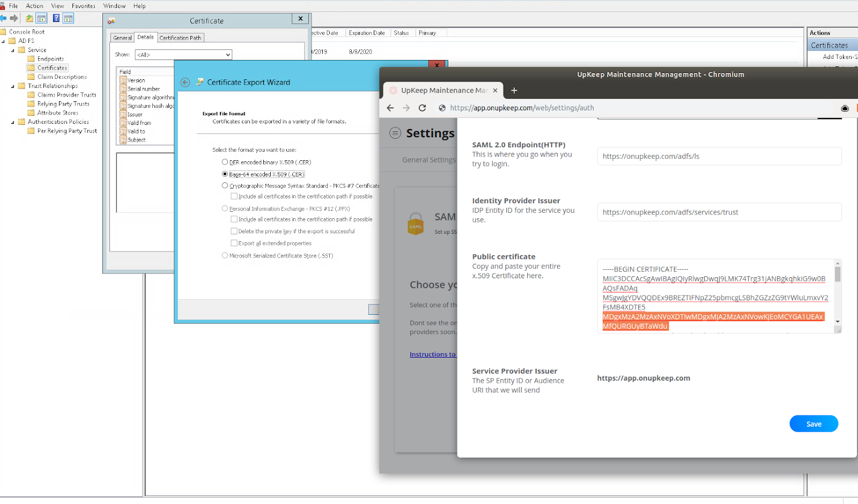Click the Issuer field icon in certificate details

[x=123, y=114]
